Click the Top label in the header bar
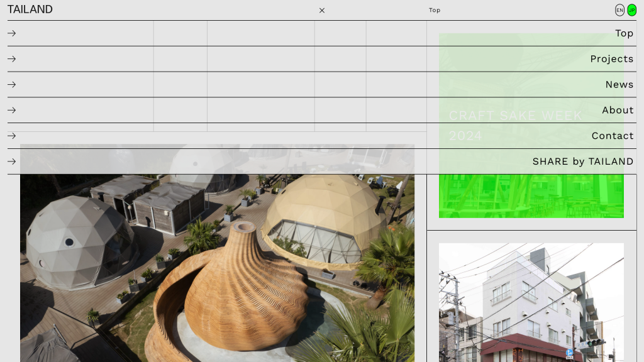The width and height of the screenshot is (644, 362). (x=435, y=10)
